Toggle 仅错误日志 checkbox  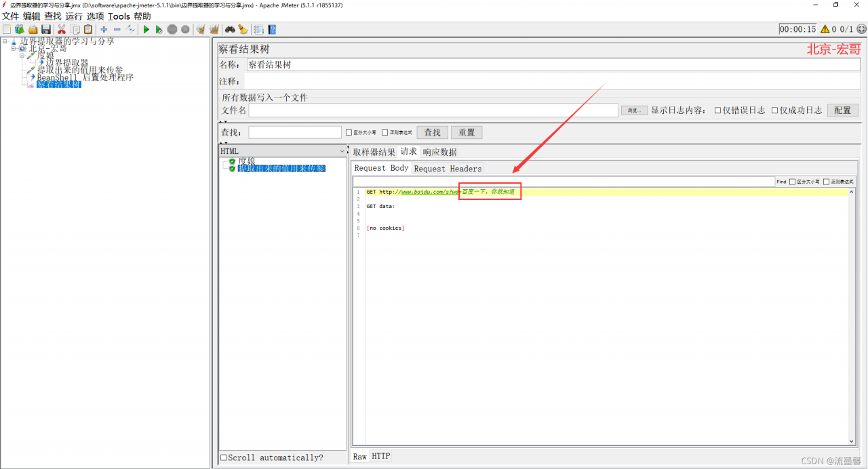[x=717, y=110]
